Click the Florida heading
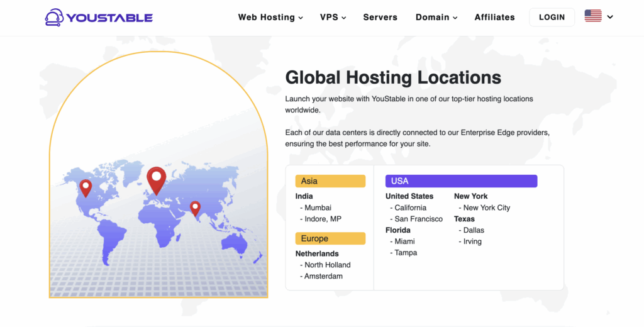The height and width of the screenshot is (327, 644). point(397,230)
